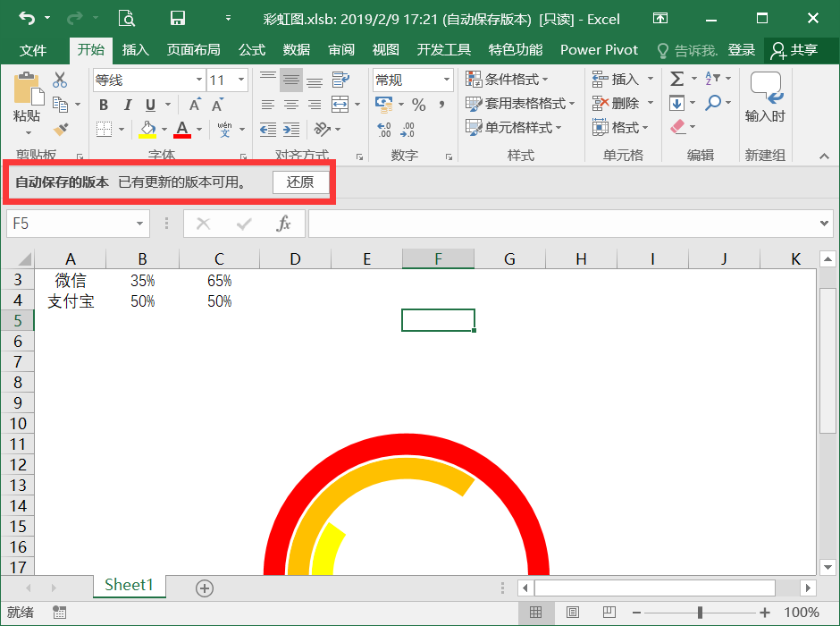Viewport: 840px width, 626px height.
Task: Toggle Italic formatting
Action: 127,105
